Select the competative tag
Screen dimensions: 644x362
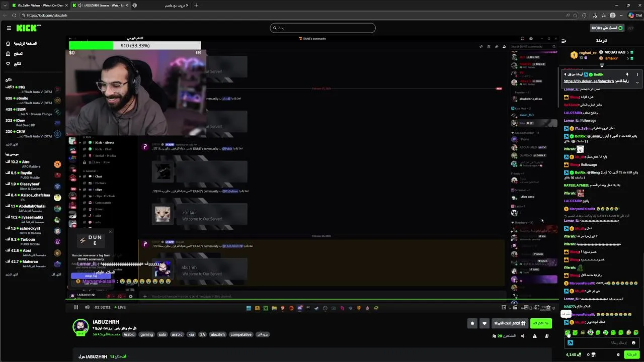click(240, 334)
